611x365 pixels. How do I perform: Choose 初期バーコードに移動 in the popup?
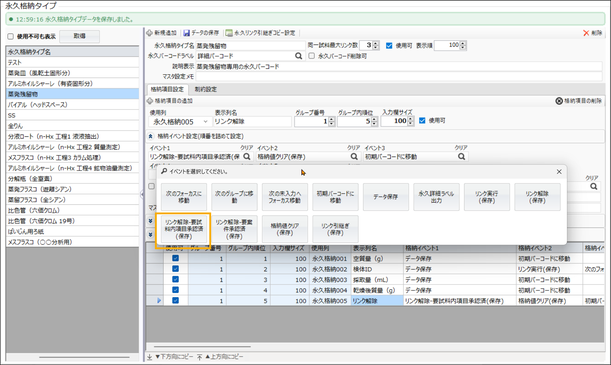pyautogui.click(x=335, y=197)
